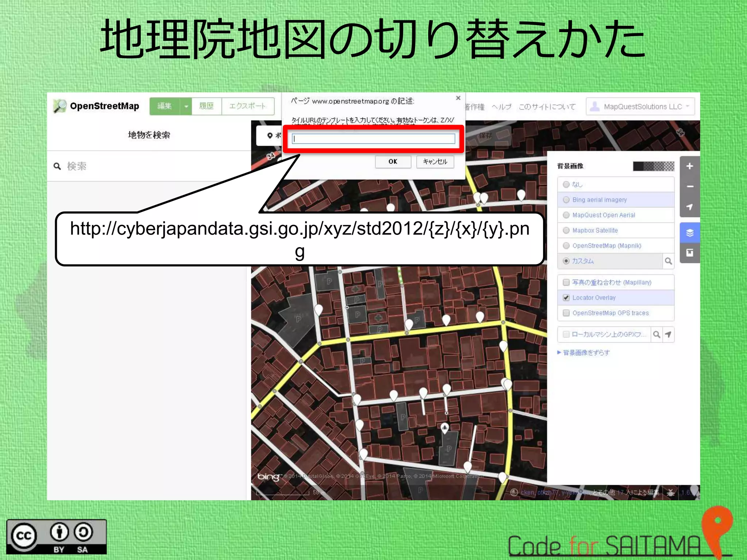Viewport: 747px width, 560px height.
Task: Select MapQuest Open Aerial background
Action: click(x=616, y=215)
